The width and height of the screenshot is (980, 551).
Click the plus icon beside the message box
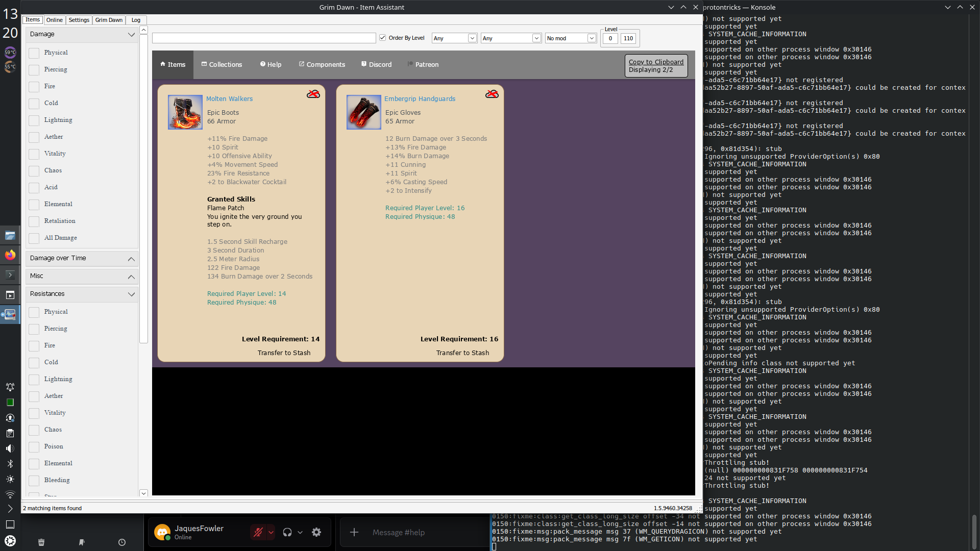click(x=354, y=532)
